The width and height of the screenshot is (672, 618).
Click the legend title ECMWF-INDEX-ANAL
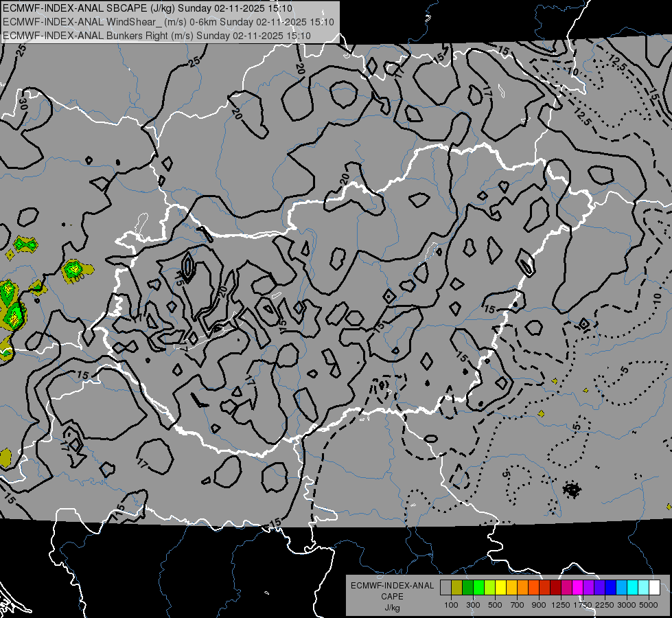tap(392, 586)
